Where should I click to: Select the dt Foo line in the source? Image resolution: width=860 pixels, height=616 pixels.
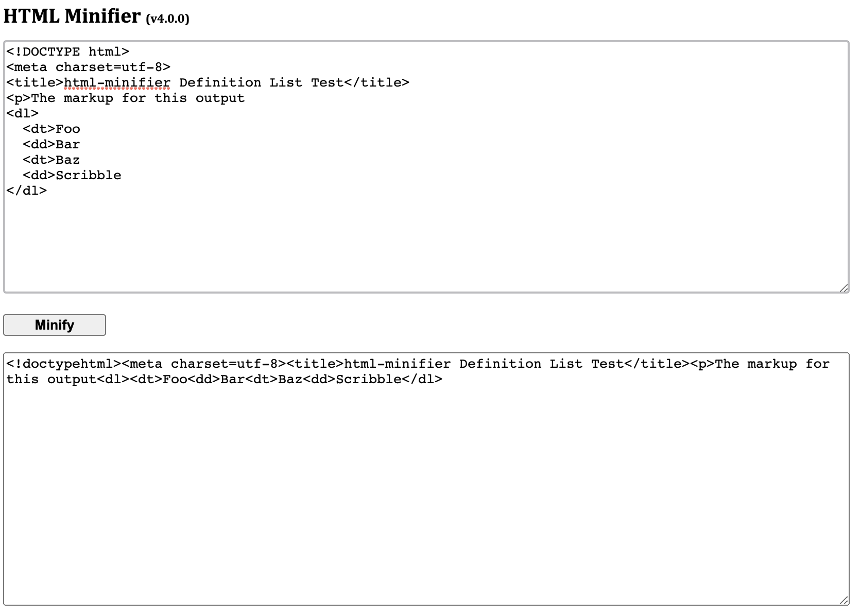click(x=51, y=128)
